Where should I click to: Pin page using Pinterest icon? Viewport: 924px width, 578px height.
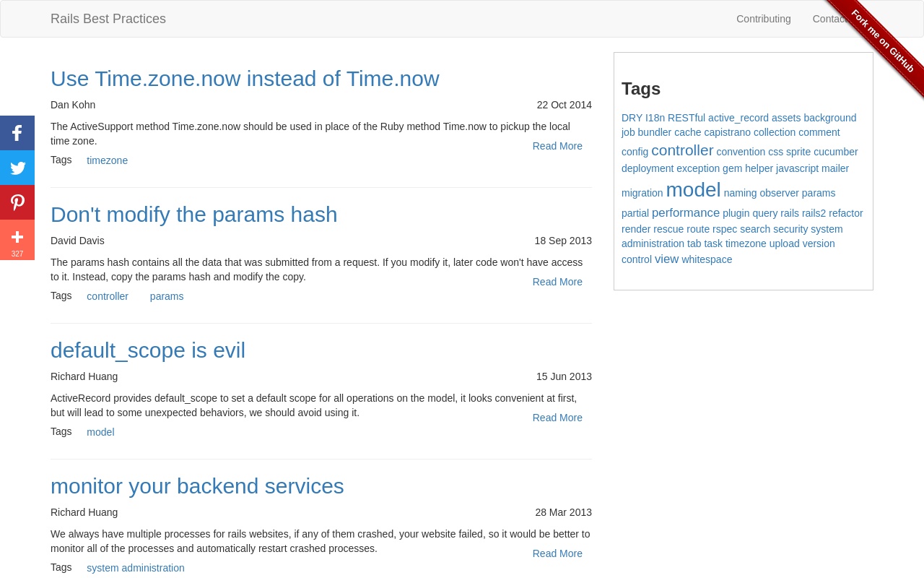[17, 202]
